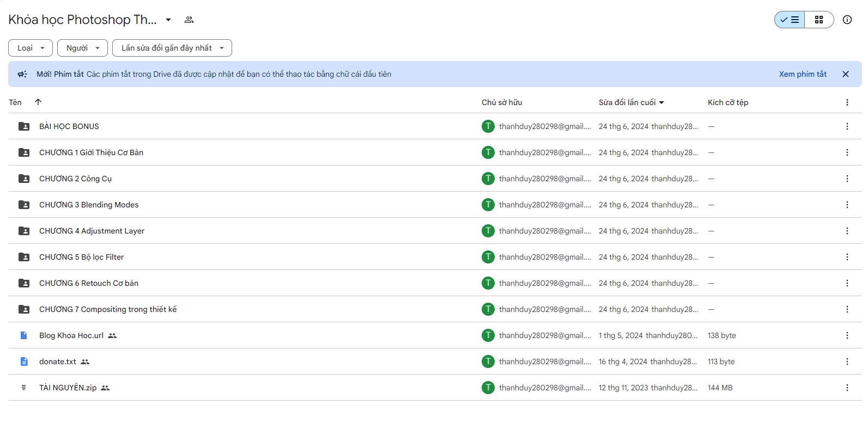Viewport: 868px width, 429px height.
Task: Click shared indicator beside donate.txt
Action: [x=85, y=361]
